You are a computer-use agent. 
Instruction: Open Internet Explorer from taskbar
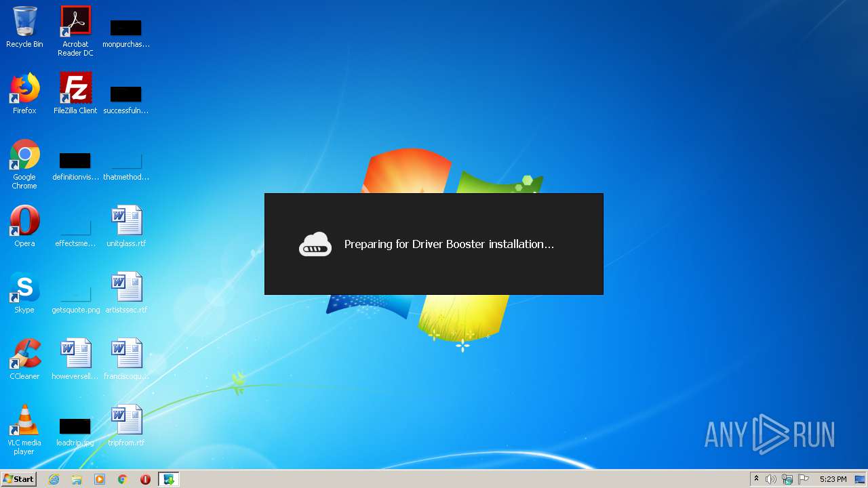(x=54, y=479)
